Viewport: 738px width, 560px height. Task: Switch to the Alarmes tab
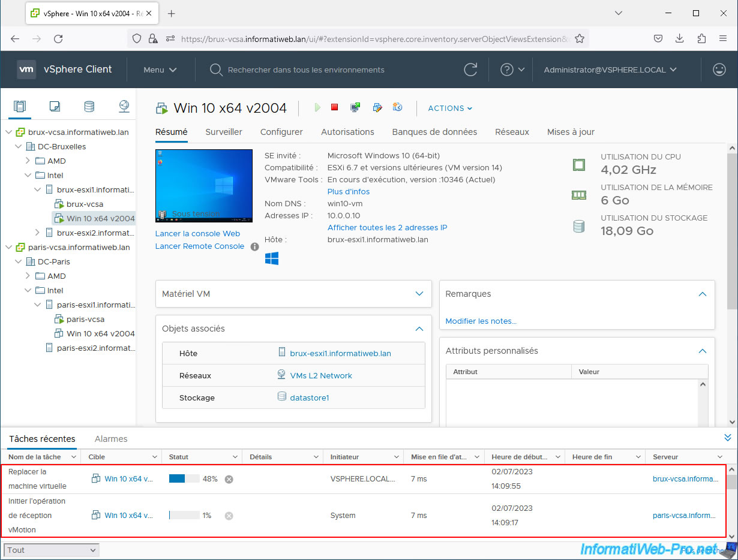click(111, 439)
